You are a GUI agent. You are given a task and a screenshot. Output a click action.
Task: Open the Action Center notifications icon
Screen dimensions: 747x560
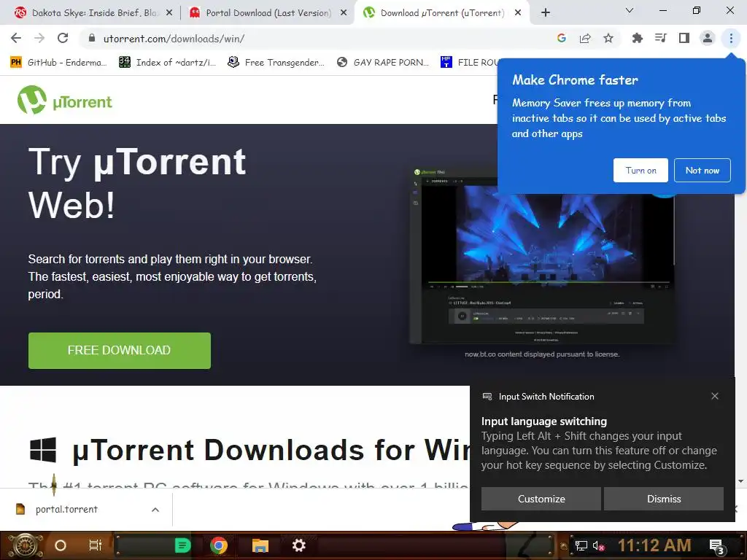click(x=716, y=546)
